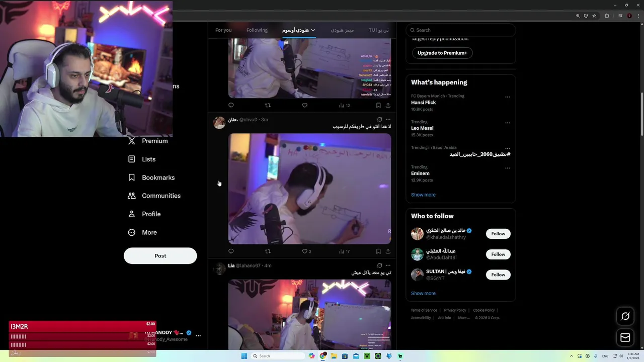Viewport: 644px width, 362px height.
Task: Bookmark the top post with 12 views
Action: 378,105
